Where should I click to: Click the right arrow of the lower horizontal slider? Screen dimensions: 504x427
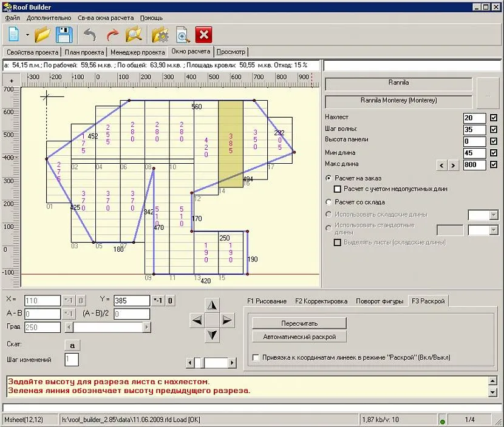tap(232, 363)
